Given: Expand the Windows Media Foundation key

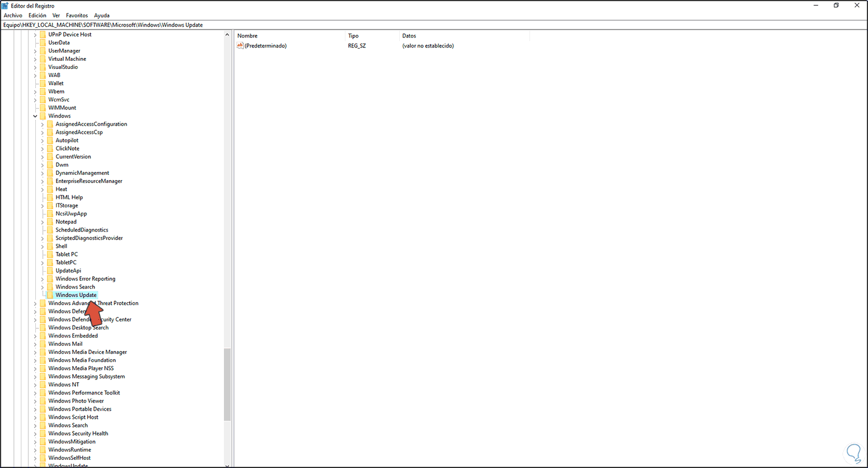Looking at the screenshot, I should [x=35, y=360].
